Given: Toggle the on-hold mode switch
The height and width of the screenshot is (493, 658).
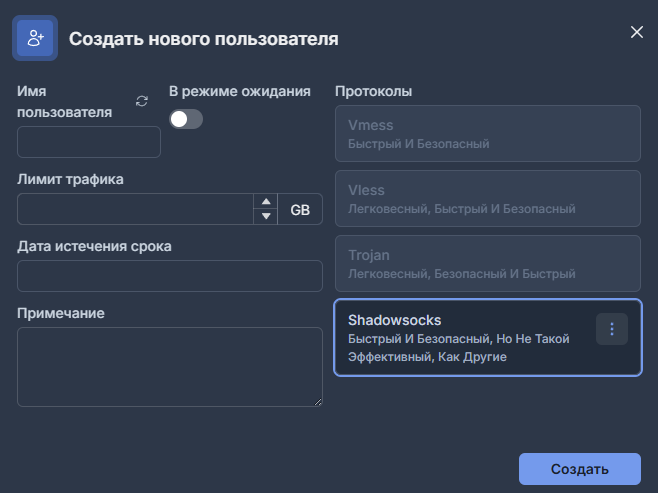Looking at the screenshot, I should pos(186,119).
